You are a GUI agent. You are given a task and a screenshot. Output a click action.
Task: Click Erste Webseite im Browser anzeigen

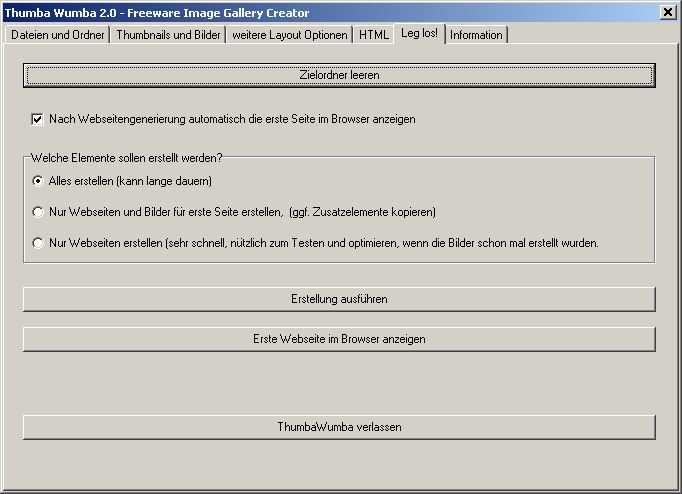coord(339,339)
